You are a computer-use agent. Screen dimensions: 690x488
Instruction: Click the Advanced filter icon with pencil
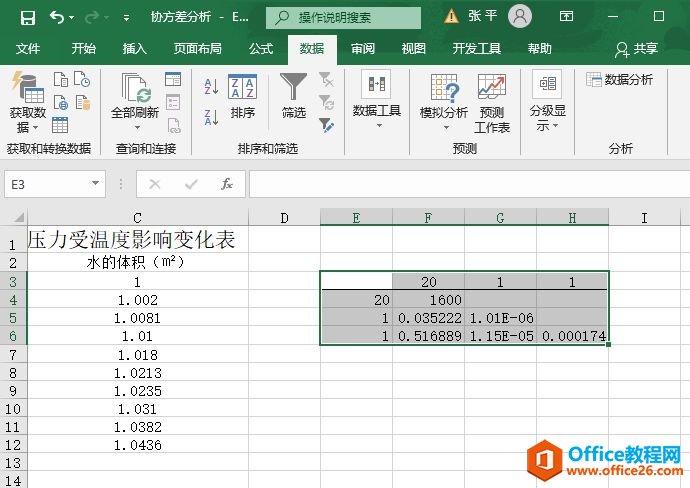[326, 125]
